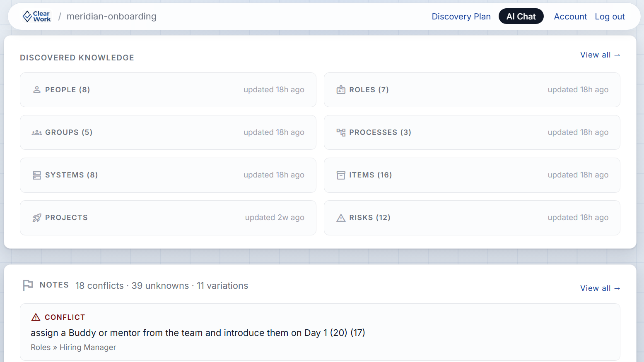Click the DISCOVERED KNOWLEDGE heading
The height and width of the screenshot is (362, 644).
tap(77, 58)
